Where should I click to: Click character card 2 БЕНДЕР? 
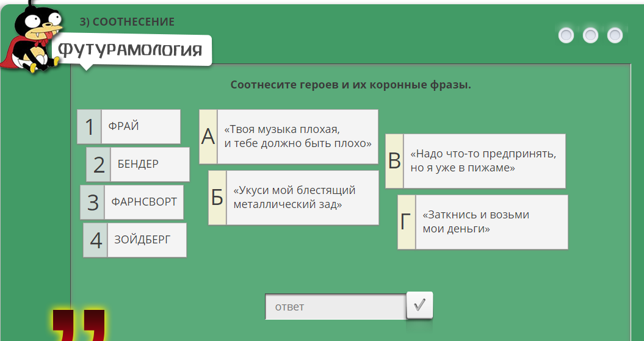pyautogui.click(x=138, y=164)
